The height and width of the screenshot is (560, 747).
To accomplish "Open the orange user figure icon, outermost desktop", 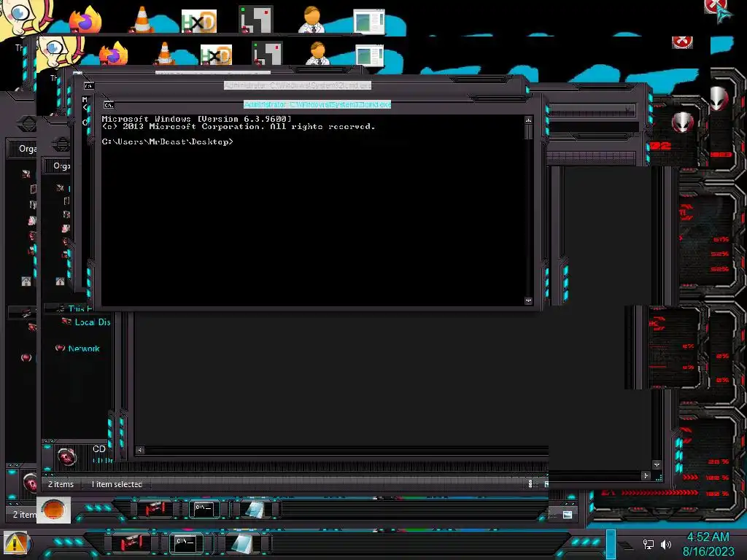I will coord(312,20).
